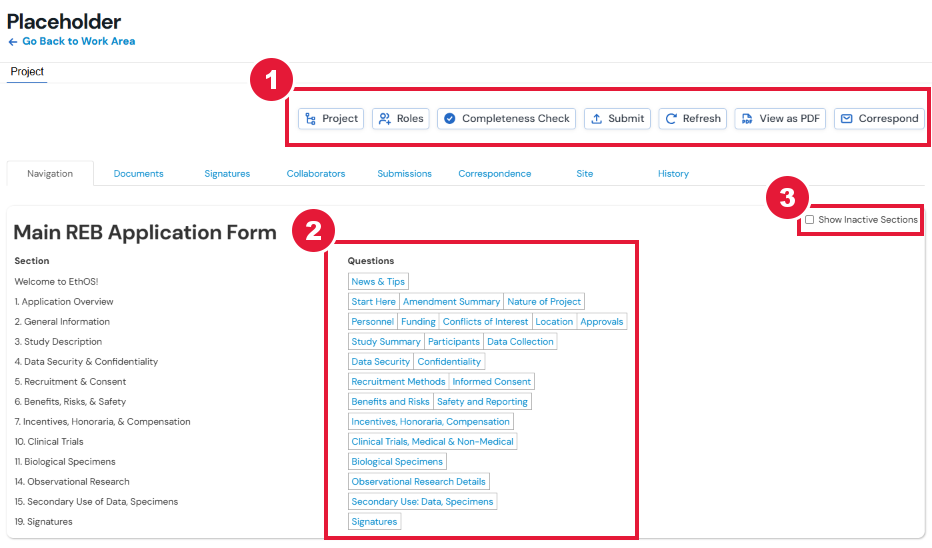Open the Roles button label
Viewport: 932px width, 548px height.
coord(410,119)
